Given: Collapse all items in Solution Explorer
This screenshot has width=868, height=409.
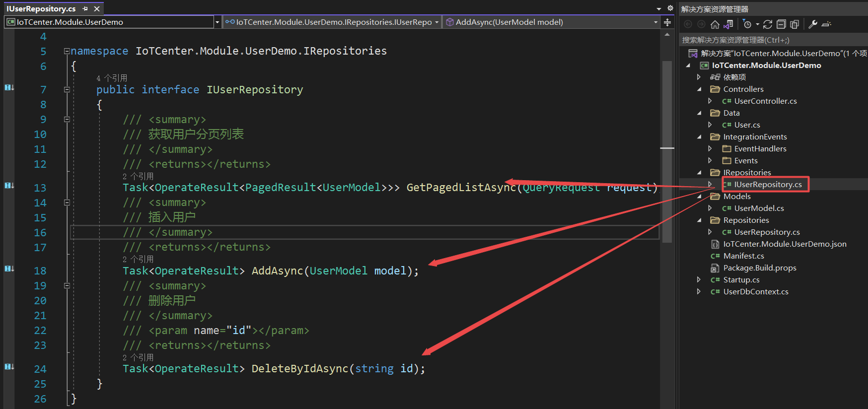Looking at the screenshot, I should point(781,24).
